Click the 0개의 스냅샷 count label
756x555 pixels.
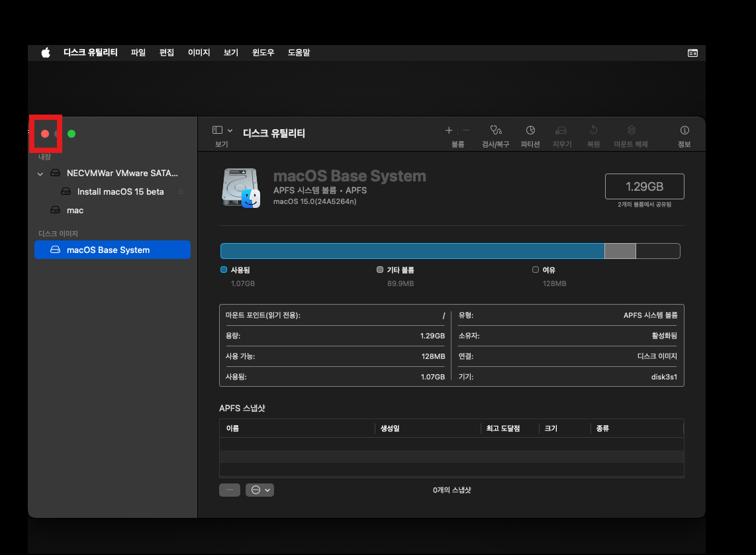click(x=451, y=490)
